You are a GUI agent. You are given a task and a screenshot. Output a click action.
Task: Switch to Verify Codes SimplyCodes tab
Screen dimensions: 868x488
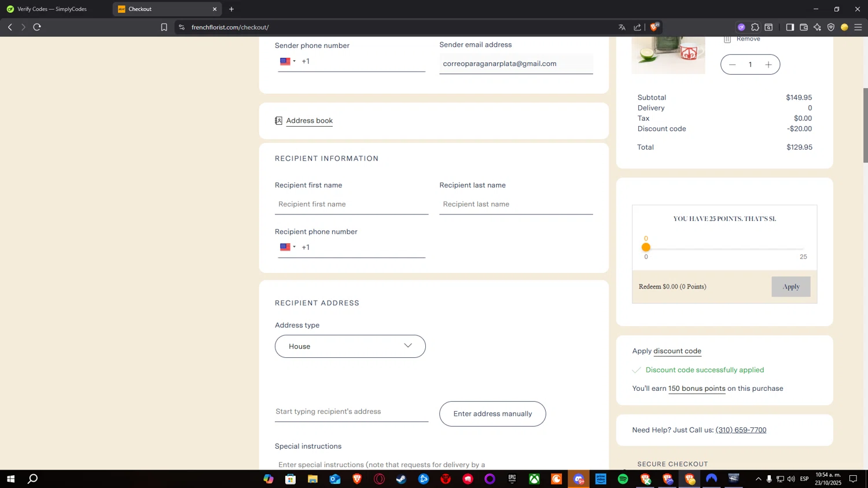click(x=52, y=9)
